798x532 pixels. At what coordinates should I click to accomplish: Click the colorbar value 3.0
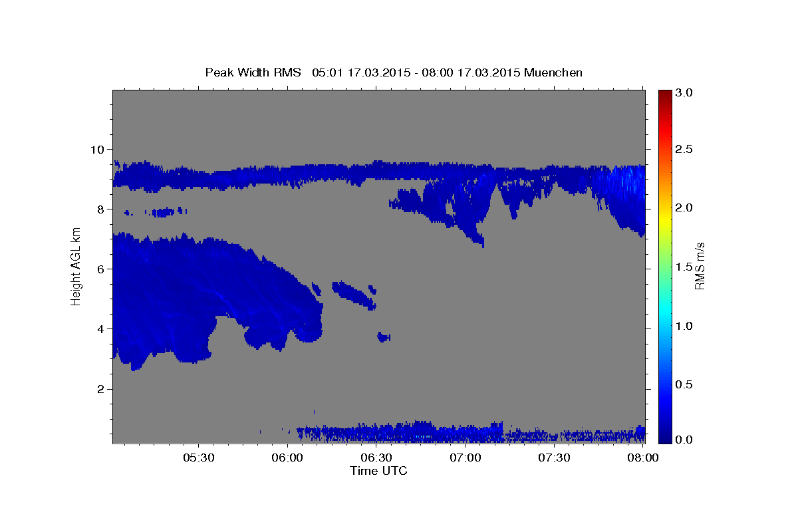[x=685, y=93]
